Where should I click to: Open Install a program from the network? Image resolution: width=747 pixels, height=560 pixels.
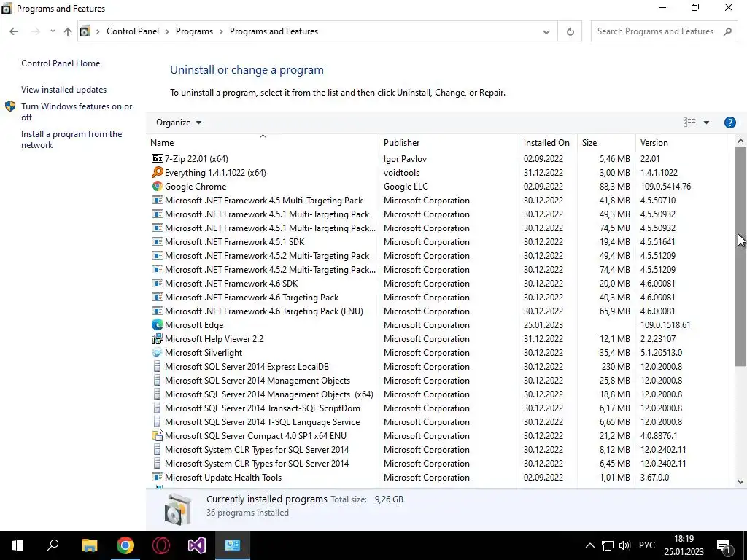coord(71,139)
